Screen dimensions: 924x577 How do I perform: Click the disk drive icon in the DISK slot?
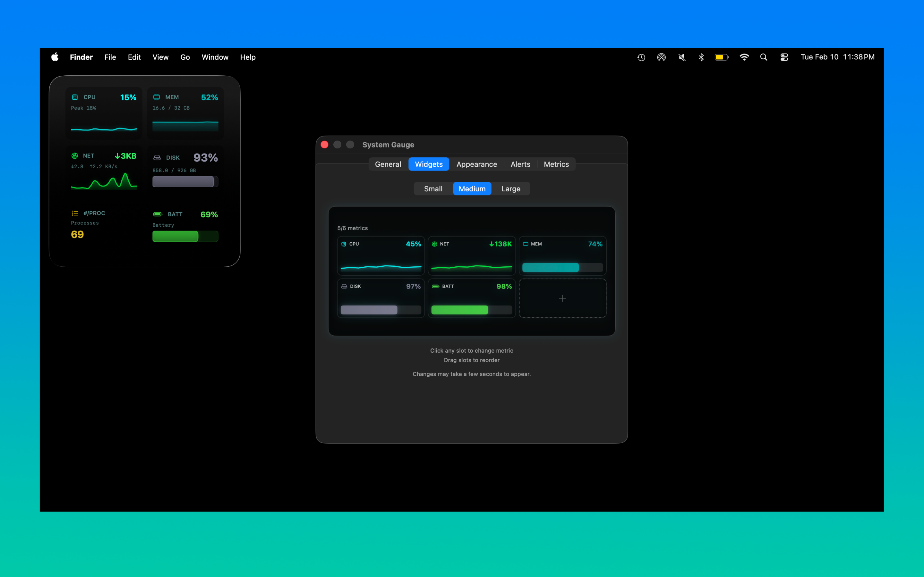pyautogui.click(x=157, y=157)
